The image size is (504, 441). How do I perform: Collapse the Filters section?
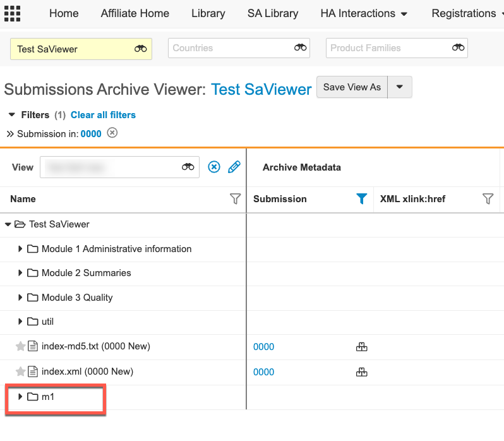(11, 115)
